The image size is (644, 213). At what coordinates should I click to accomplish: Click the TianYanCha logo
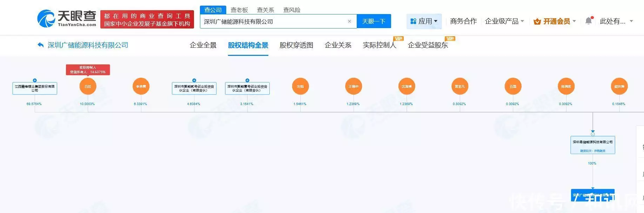point(67,19)
